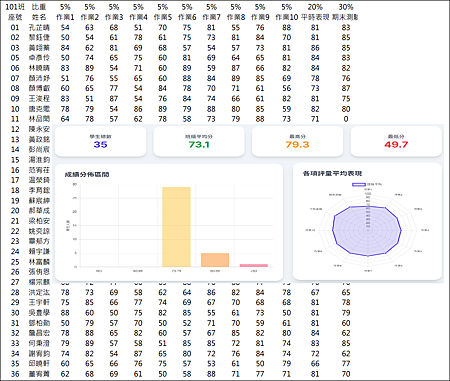Click the 姓名 header cell
The height and width of the screenshot is (381, 450).
(x=39, y=17)
